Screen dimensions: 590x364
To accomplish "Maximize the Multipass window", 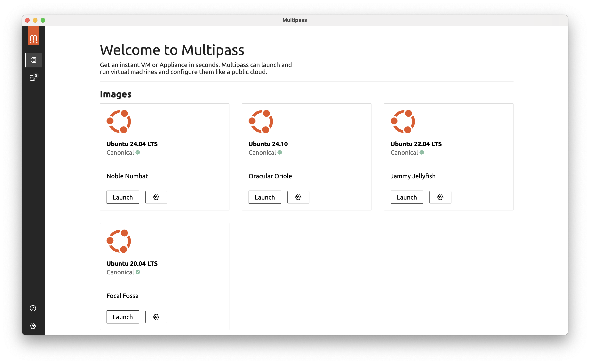I will [43, 20].
